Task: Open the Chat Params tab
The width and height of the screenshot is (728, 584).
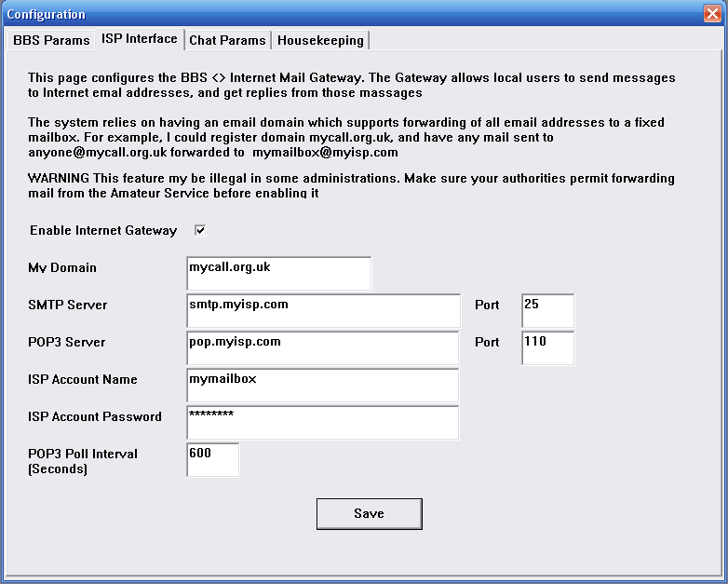Action: (227, 40)
